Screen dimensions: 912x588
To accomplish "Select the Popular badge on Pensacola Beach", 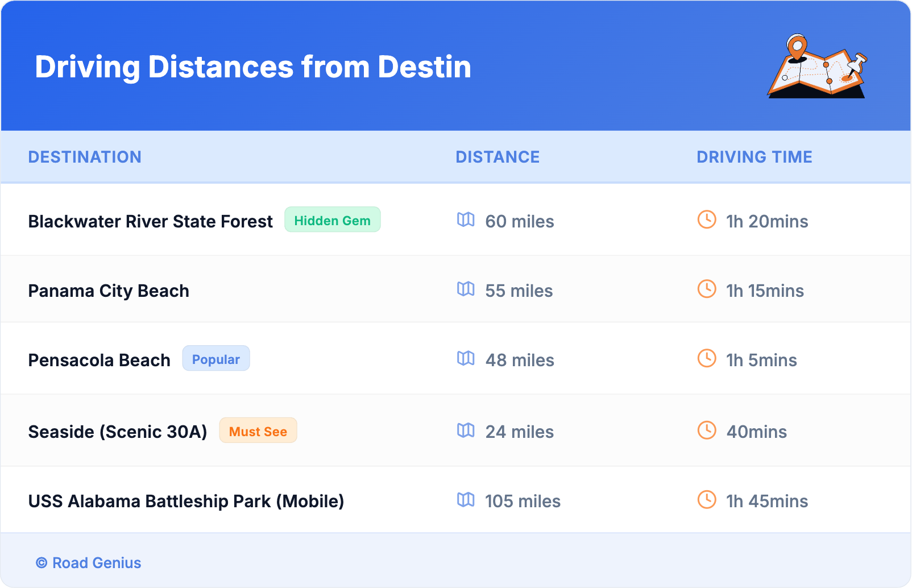I will [215, 359].
